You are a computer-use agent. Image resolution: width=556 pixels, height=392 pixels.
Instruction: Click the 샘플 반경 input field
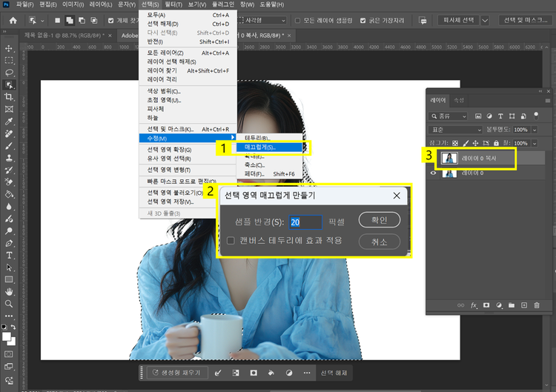click(x=305, y=222)
